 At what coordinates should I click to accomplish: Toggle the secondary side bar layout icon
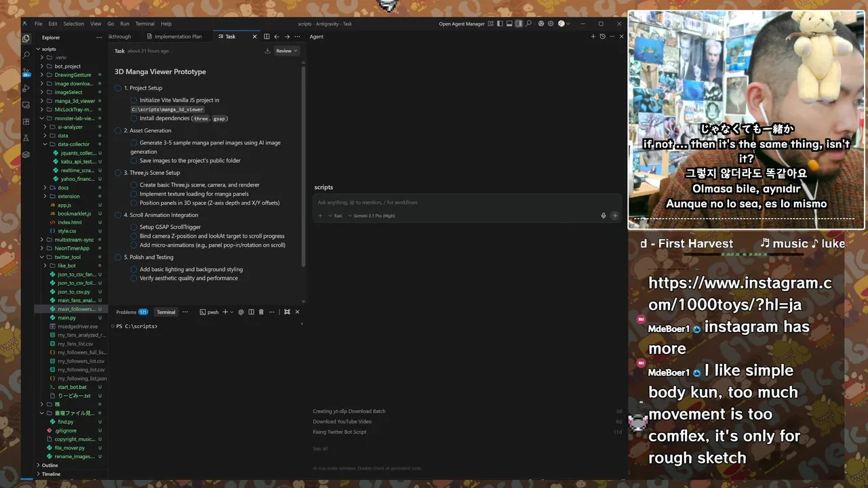pos(519,24)
